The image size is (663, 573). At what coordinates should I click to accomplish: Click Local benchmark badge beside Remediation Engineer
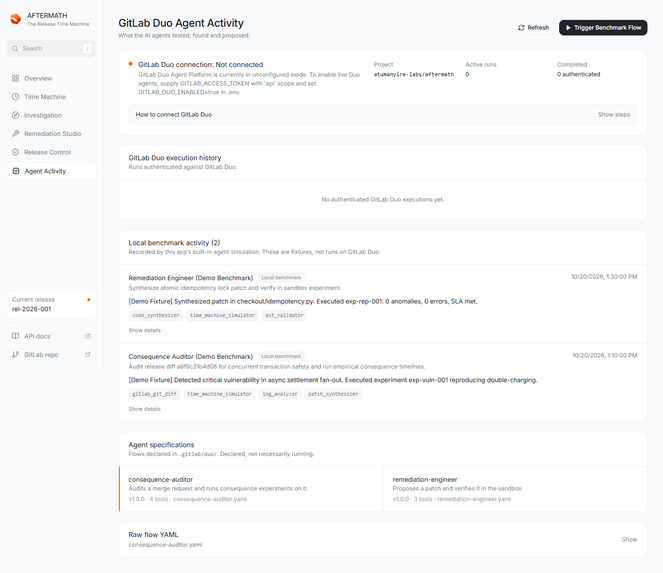(281, 278)
